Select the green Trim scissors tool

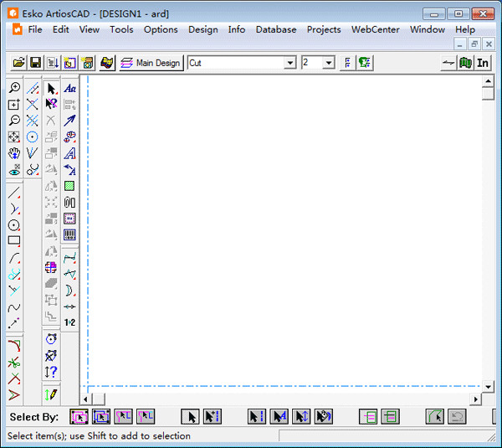pos(14,363)
